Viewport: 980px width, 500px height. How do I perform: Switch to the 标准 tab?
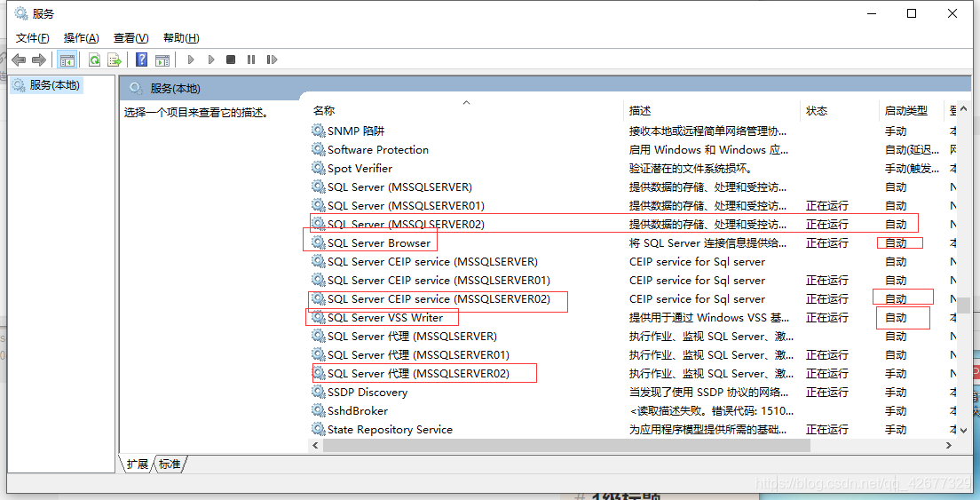tap(170, 464)
